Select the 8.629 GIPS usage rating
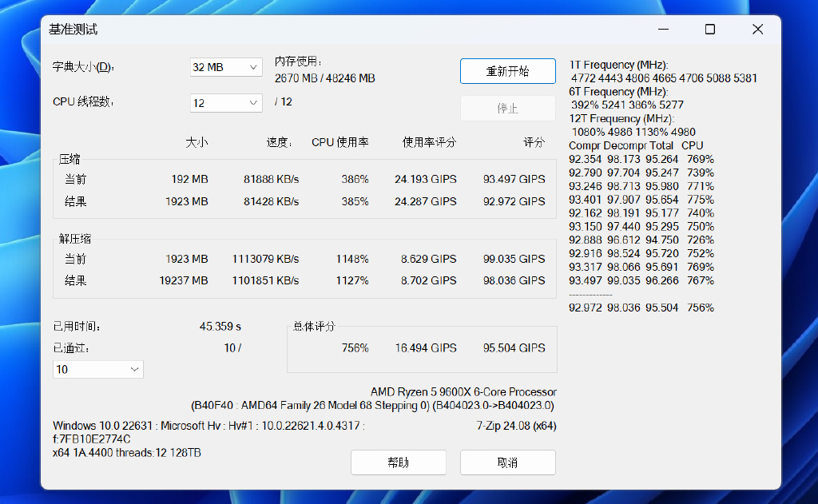 coord(429,259)
